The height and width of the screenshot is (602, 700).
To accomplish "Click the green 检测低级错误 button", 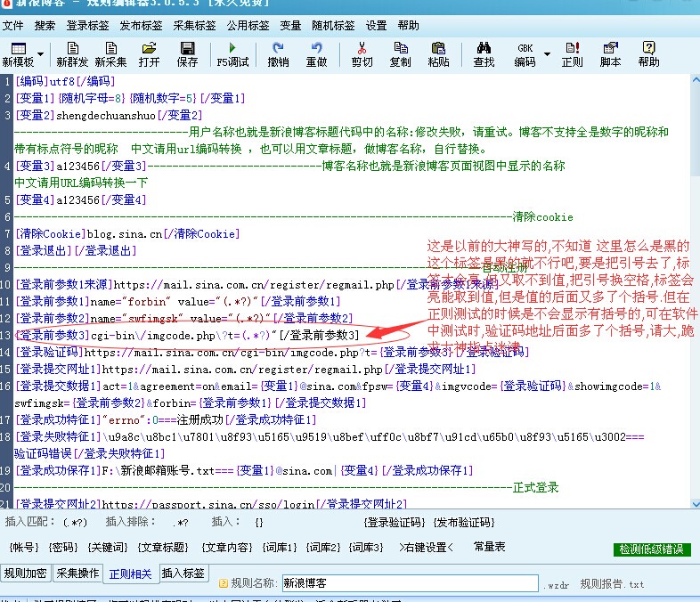I will [x=652, y=549].
